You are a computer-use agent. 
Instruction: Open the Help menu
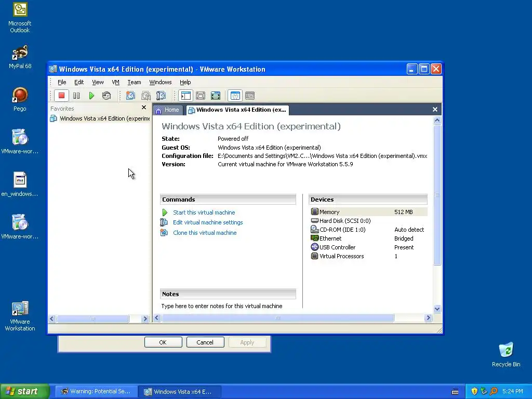(185, 82)
